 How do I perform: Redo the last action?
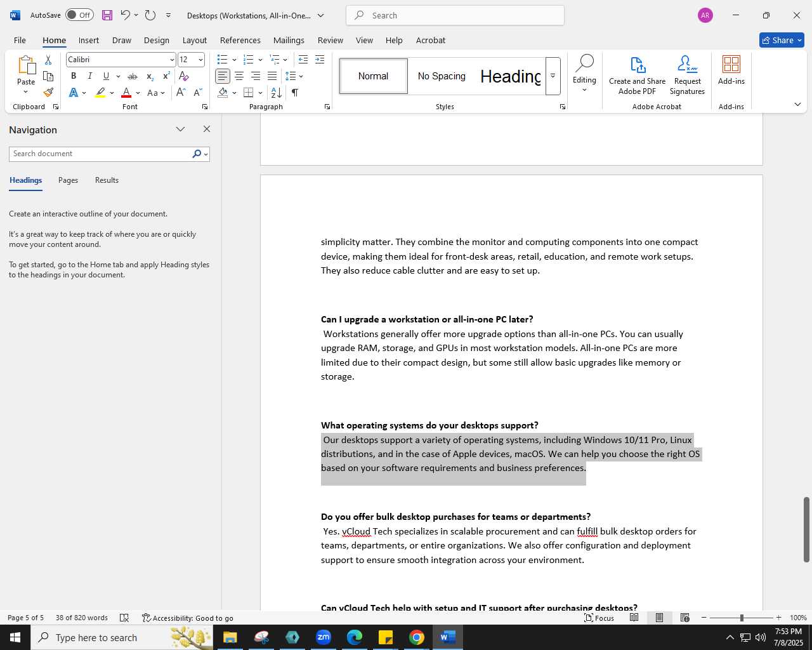click(150, 15)
